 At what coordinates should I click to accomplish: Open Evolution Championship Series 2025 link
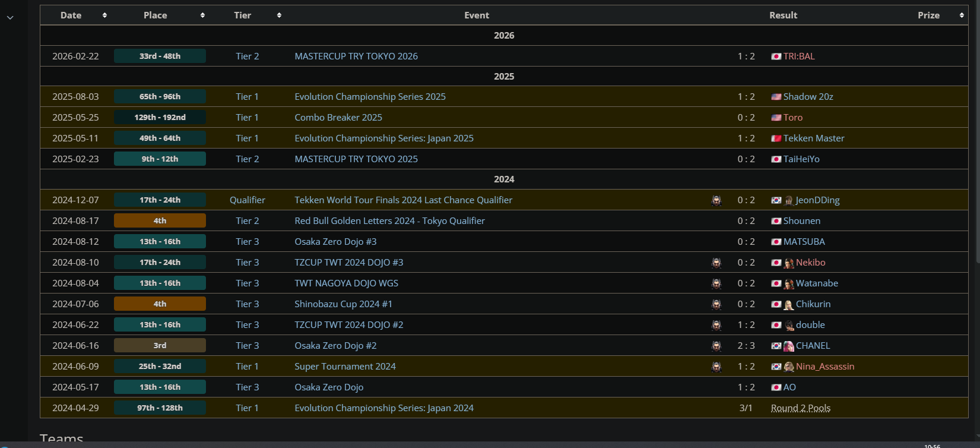tap(370, 97)
